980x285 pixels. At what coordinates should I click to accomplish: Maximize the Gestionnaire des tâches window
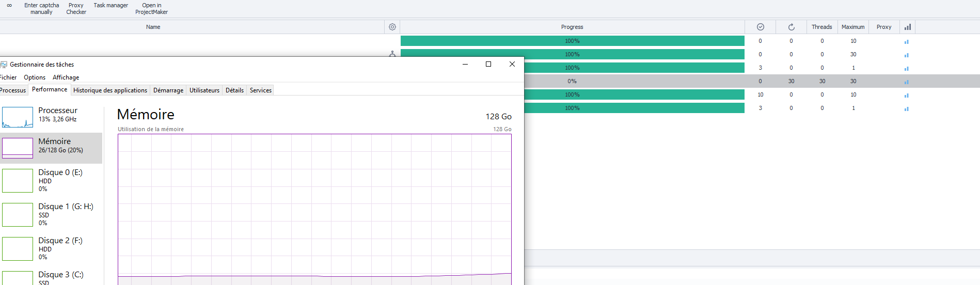(x=488, y=64)
